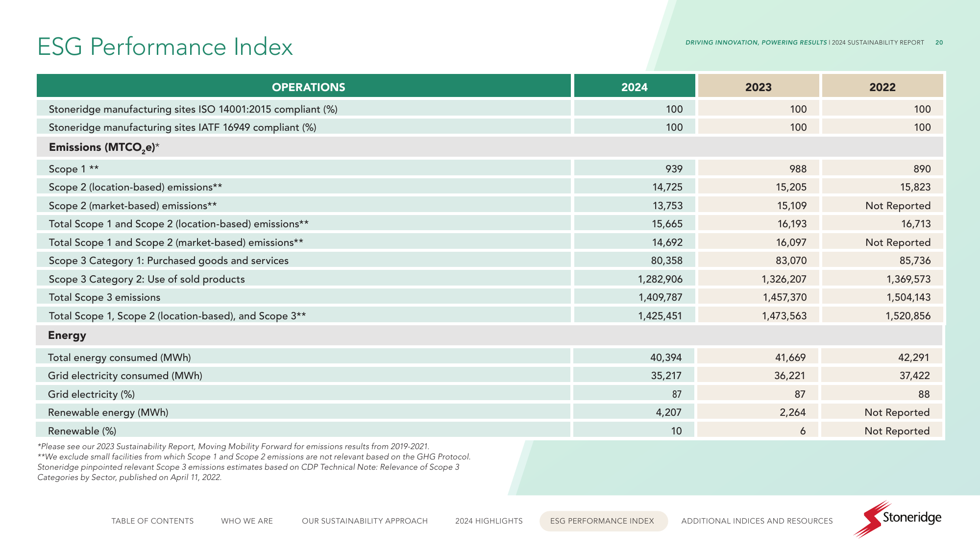980x551 pixels.
Task: Click Total energy consumed (MWh) label
Action: tap(120, 358)
